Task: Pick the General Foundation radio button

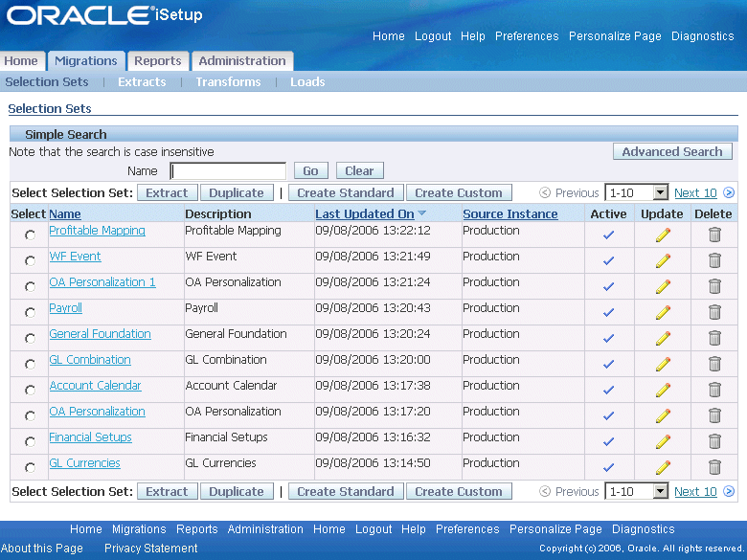Action: click(x=30, y=338)
